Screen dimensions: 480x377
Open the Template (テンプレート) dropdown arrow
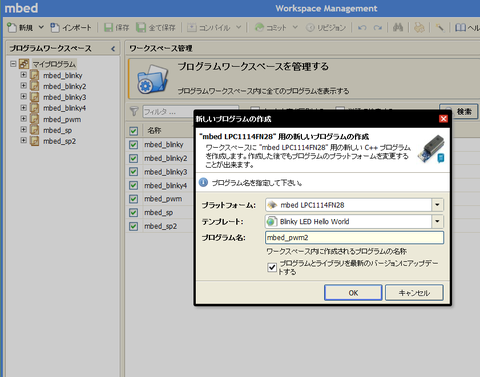click(437, 221)
